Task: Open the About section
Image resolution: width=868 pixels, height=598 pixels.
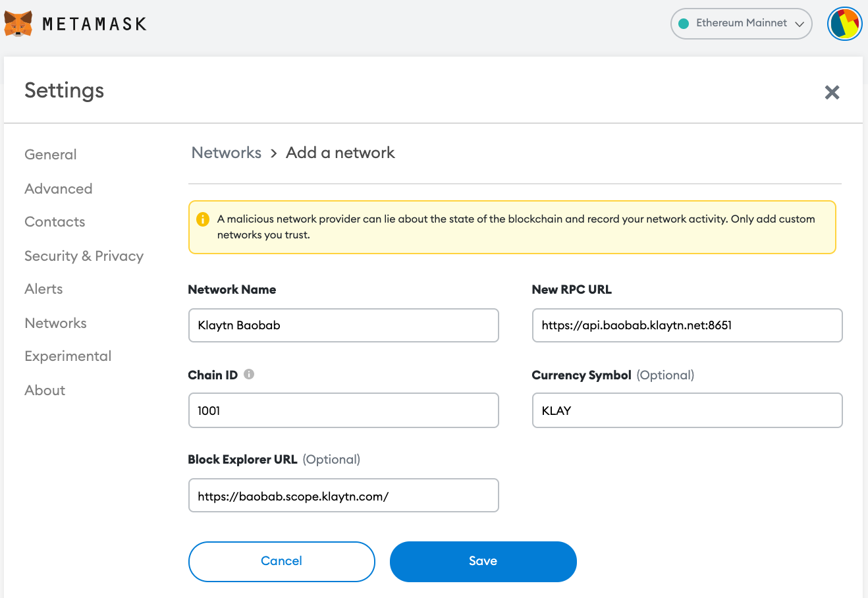Action: [45, 391]
